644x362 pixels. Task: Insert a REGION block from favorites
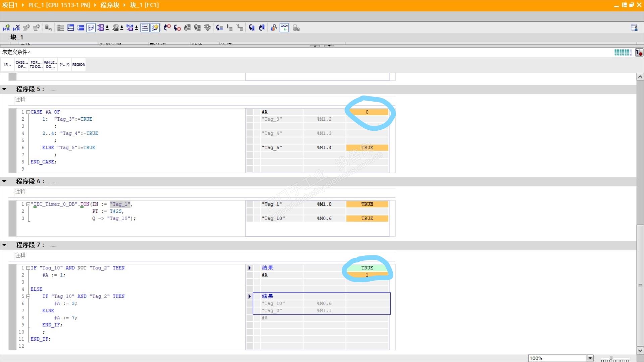(79, 64)
